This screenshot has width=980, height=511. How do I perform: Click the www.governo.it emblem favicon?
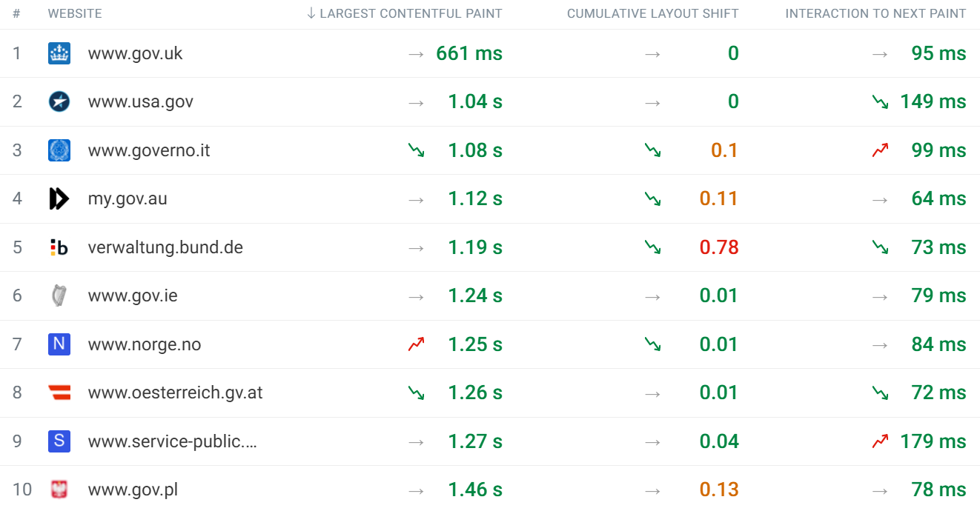(59, 150)
